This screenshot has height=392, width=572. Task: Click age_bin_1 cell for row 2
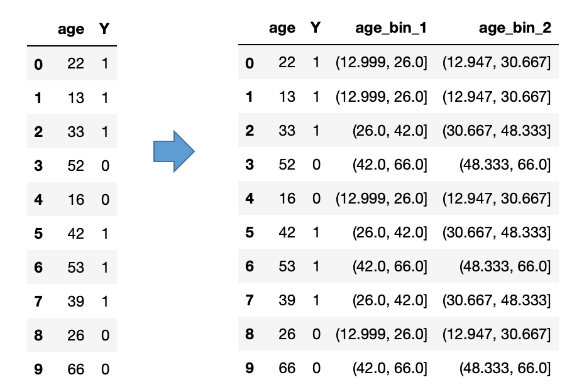[390, 131]
